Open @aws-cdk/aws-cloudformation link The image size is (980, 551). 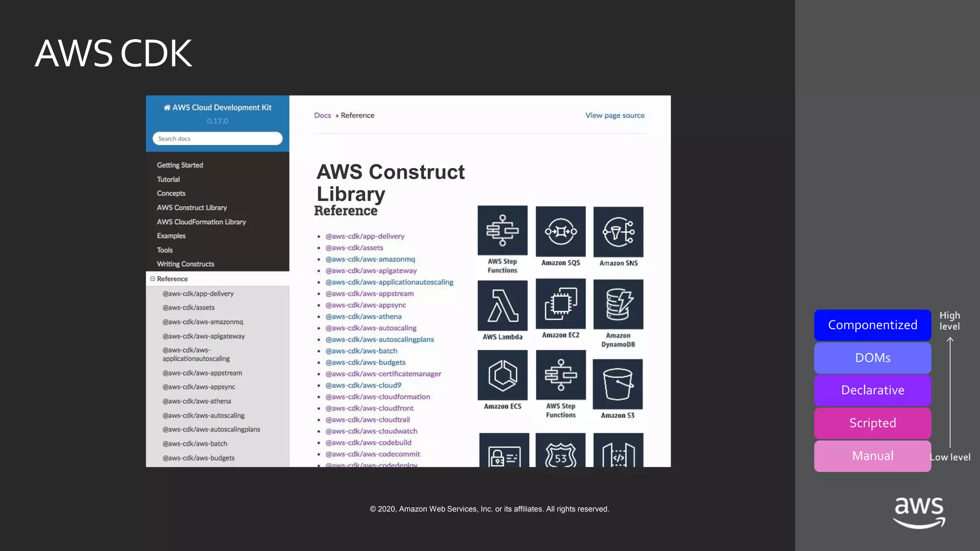pyautogui.click(x=378, y=397)
